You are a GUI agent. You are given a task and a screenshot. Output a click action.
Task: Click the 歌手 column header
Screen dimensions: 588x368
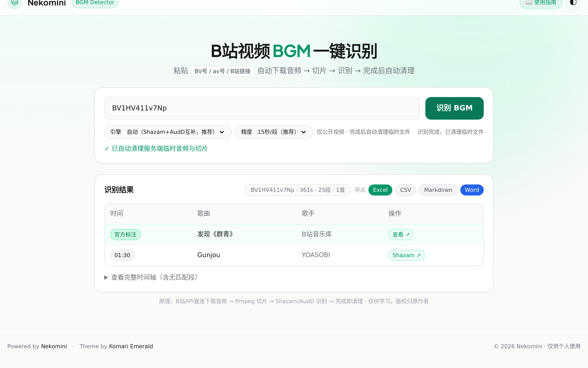pos(308,213)
